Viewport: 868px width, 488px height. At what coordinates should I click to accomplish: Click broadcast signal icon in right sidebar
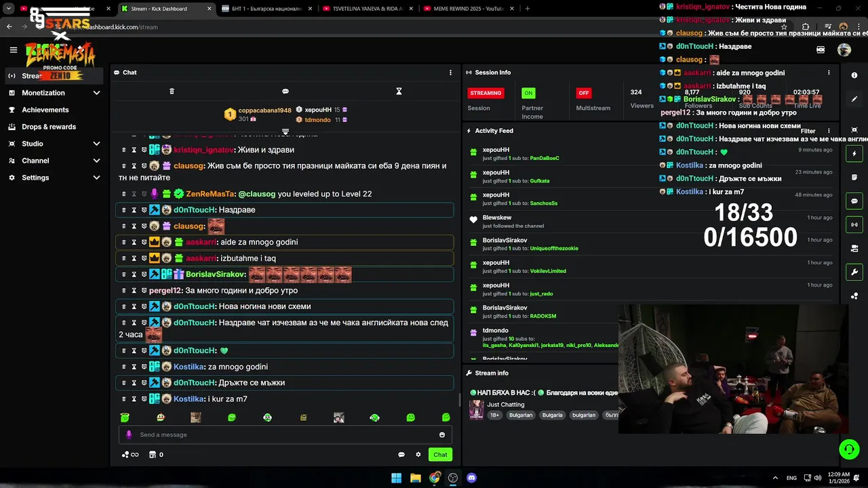click(x=854, y=224)
